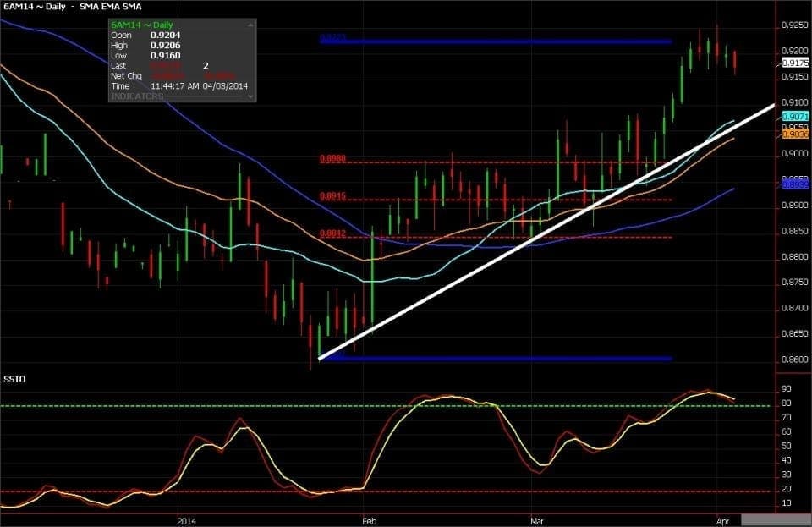Select the white rising trendline

pyautogui.click(x=546, y=232)
